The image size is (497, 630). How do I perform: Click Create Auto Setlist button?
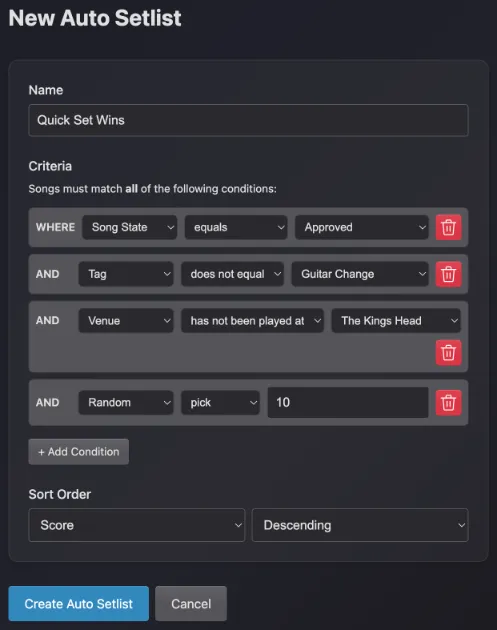tap(79, 603)
